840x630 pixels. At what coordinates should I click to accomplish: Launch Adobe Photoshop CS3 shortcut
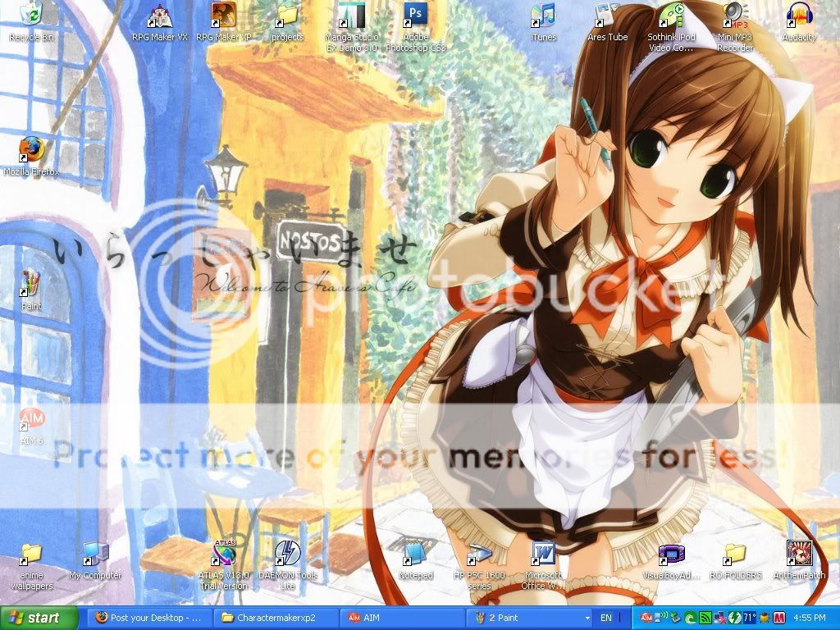[x=415, y=18]
